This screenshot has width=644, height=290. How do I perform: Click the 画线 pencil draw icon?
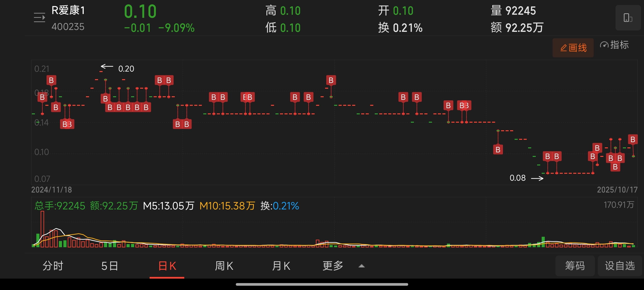pyautogui.click(x=563, y=48)
